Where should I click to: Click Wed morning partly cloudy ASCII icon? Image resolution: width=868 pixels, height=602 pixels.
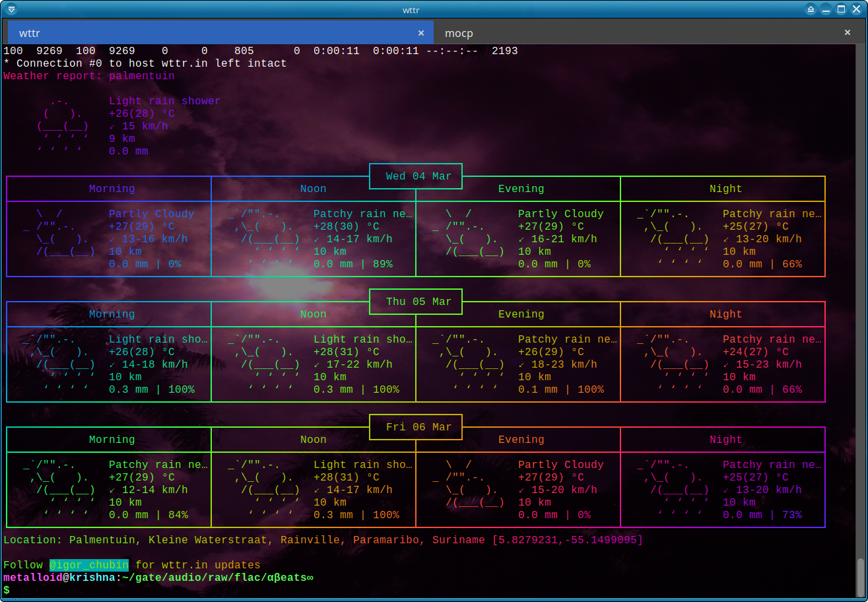[63, 233]
